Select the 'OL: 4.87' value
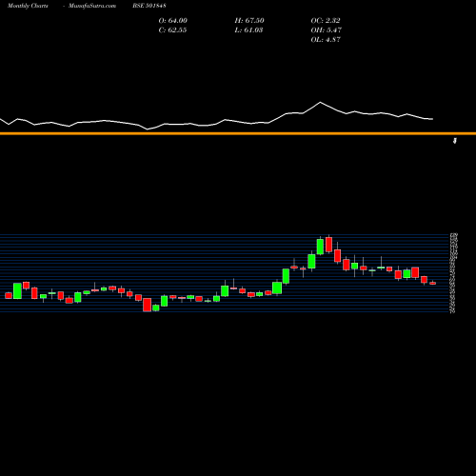 pos(326,40)
